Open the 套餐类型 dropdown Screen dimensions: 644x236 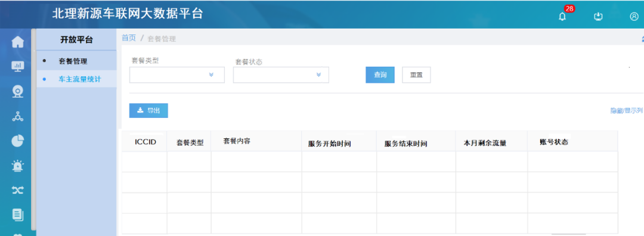(x=177, y=74)
